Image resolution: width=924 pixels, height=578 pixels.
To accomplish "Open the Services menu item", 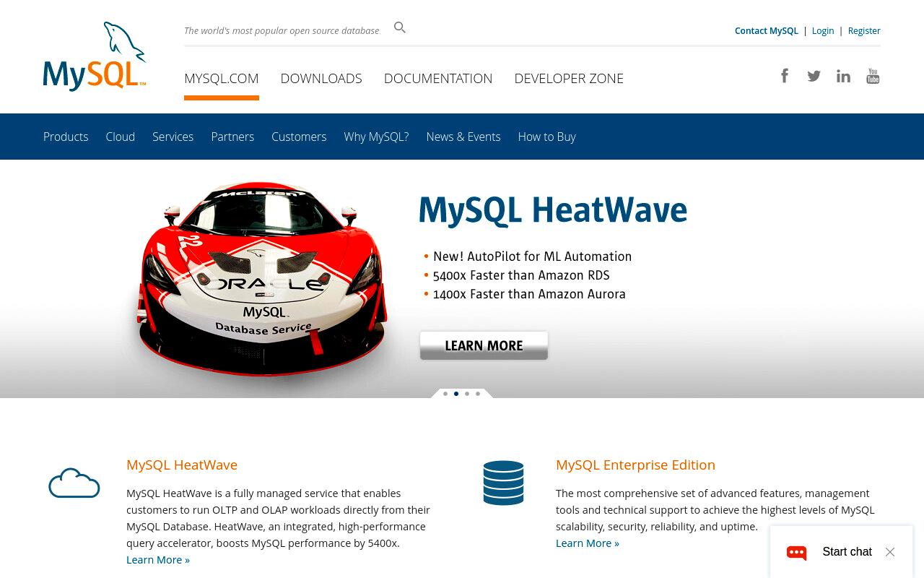I will click(x=173, y=137).
